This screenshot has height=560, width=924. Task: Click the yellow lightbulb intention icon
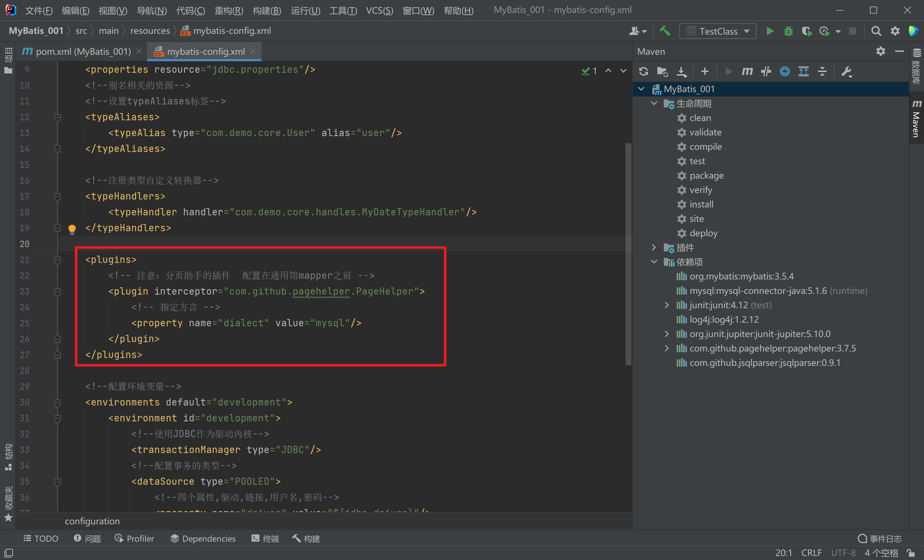pos(72,228)
